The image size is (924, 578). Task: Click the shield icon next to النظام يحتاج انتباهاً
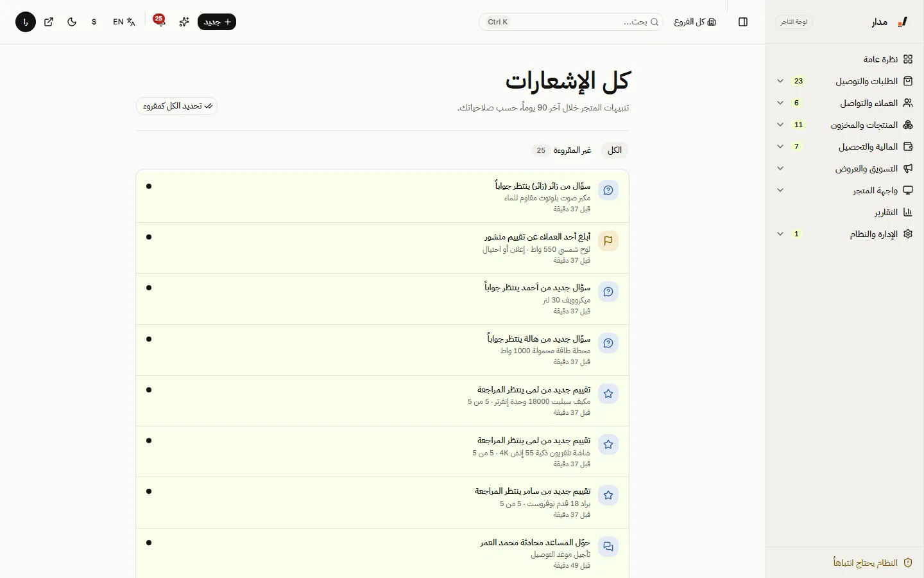pyautogui.click(x=908, y=563)
